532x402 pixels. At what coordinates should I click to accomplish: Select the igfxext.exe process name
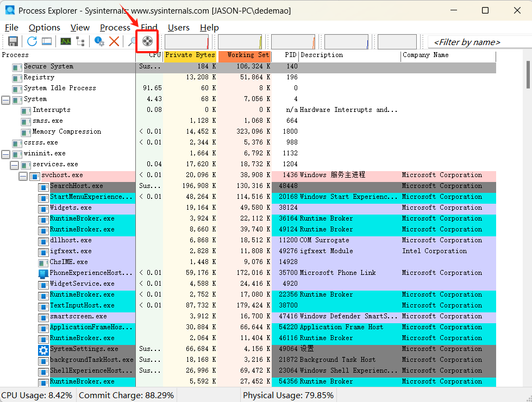pos(71,251)
